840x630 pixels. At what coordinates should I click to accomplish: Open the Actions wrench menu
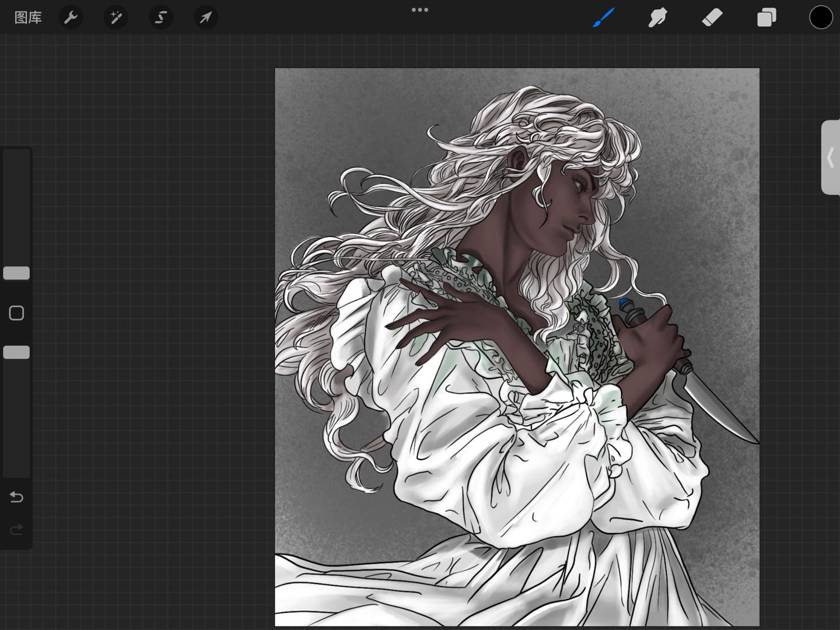point(71,17)
